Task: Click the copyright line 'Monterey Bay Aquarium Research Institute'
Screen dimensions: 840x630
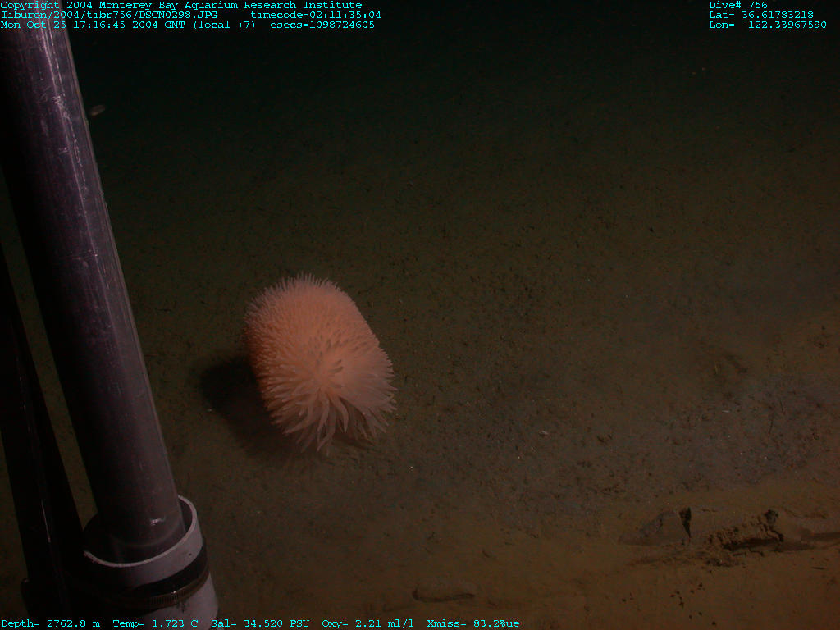Action: pos(231,5)
